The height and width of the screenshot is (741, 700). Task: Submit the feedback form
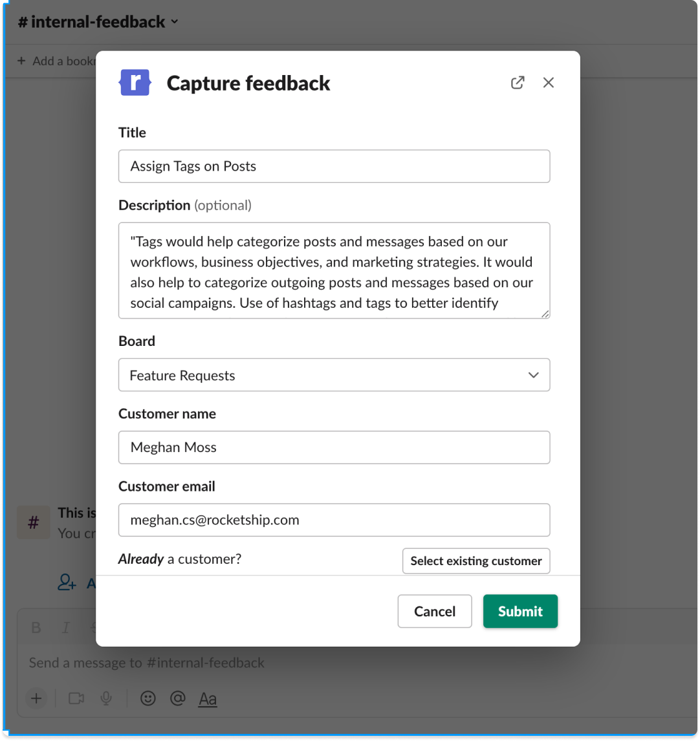520,611
